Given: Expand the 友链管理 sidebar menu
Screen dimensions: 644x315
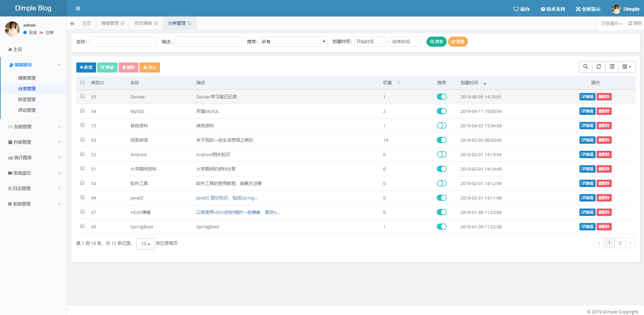Looking at the screenshot, I should click(34, 127).
